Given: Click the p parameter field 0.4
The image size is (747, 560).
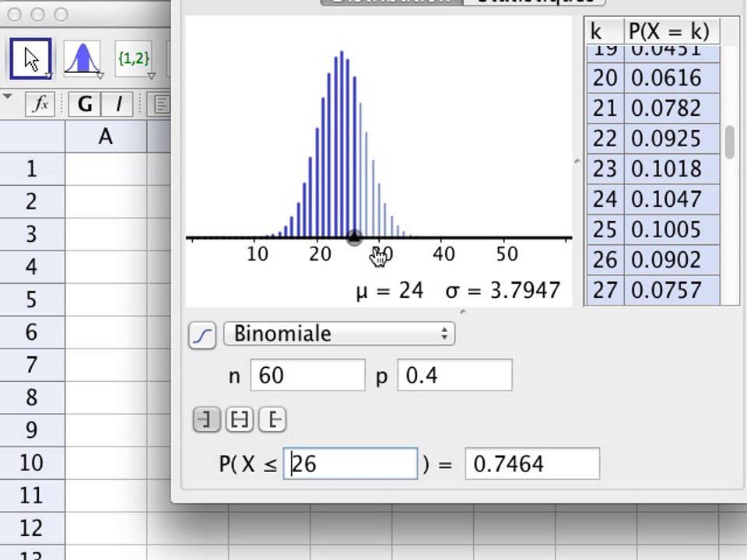Looking at the screenshot, I should tap(455, 375).
